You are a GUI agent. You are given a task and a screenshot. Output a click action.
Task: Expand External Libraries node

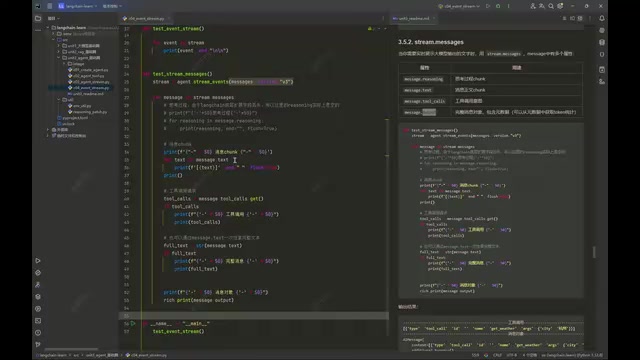48,129
